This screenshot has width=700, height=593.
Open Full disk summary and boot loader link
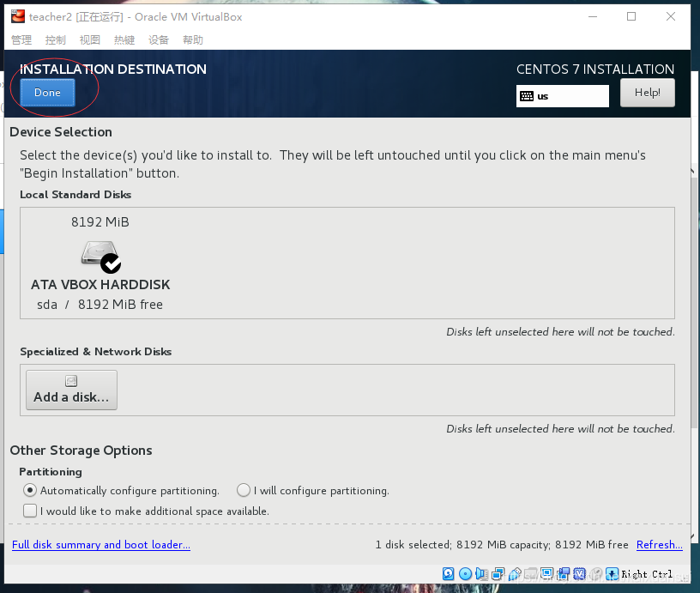click(101, 545)
